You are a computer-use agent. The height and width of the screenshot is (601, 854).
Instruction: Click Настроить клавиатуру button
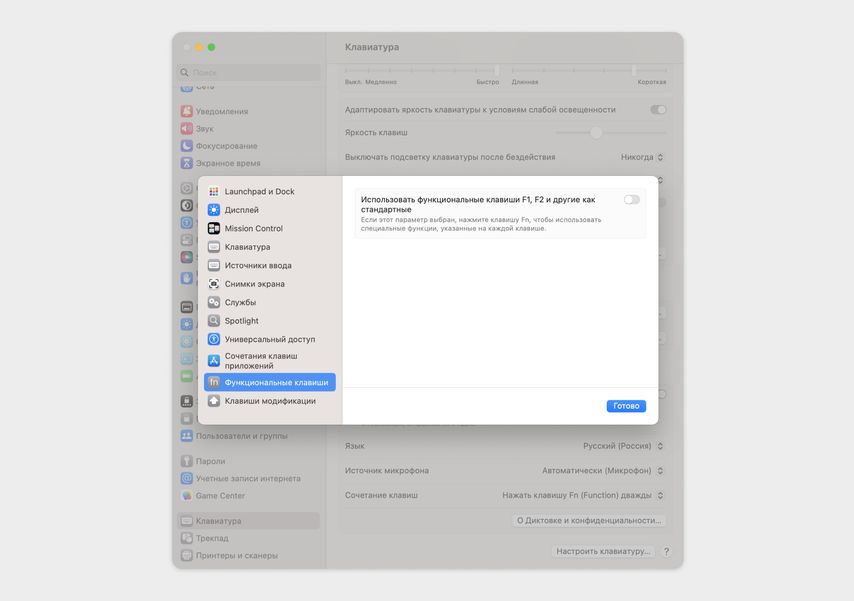(603, 551)
